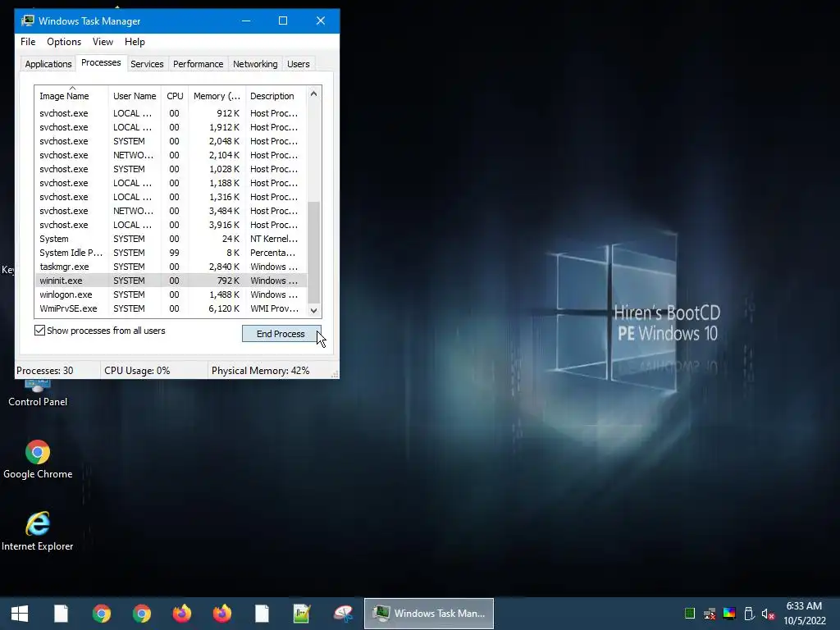Image resolution: width=840 pixels, height=630 pixels.
Task: Select the Internet Explorer desktop shortcut
Action: coord(38,532)
